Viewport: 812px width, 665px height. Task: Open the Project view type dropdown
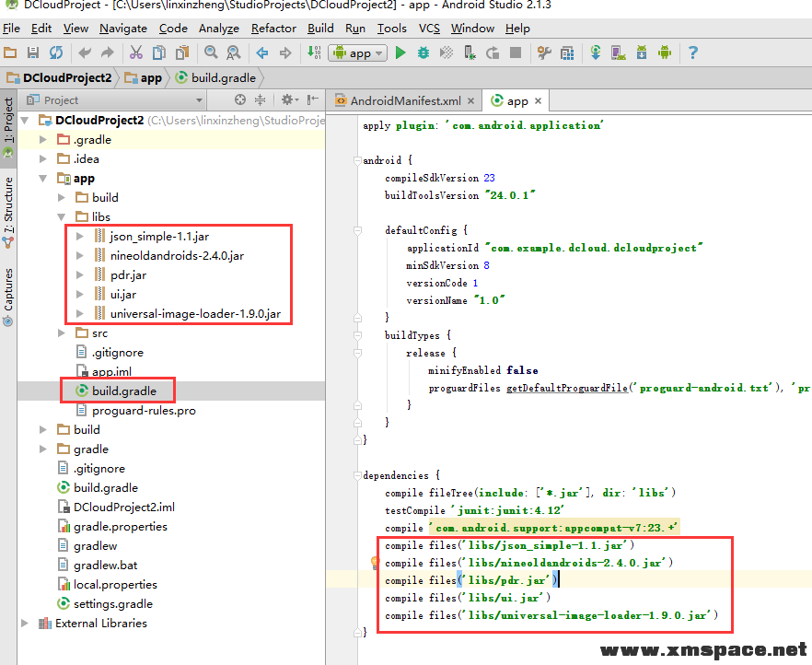point(199,100)
